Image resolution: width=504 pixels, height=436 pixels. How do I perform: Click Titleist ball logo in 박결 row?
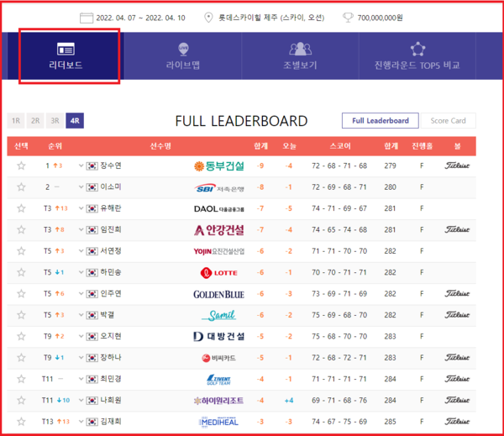(457, 315)
